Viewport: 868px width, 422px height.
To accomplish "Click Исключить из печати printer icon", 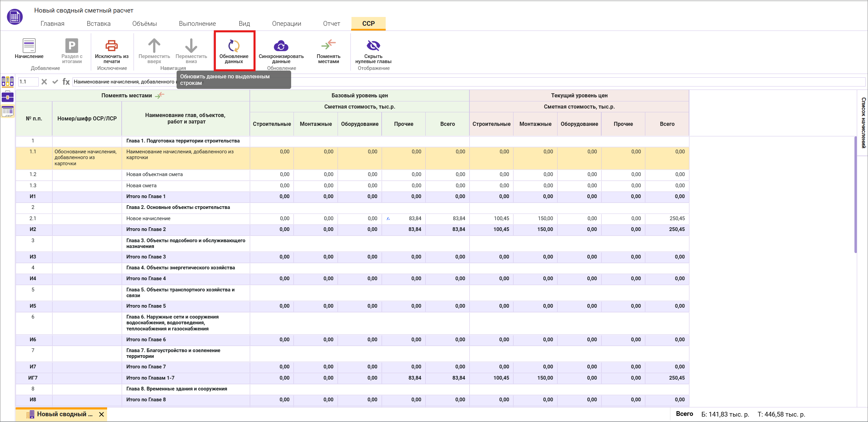I will (112, 46).
